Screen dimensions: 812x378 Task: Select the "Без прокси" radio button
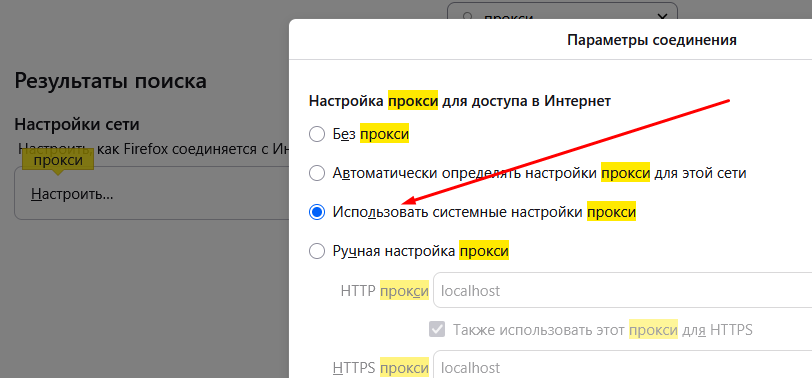[316, 135]
